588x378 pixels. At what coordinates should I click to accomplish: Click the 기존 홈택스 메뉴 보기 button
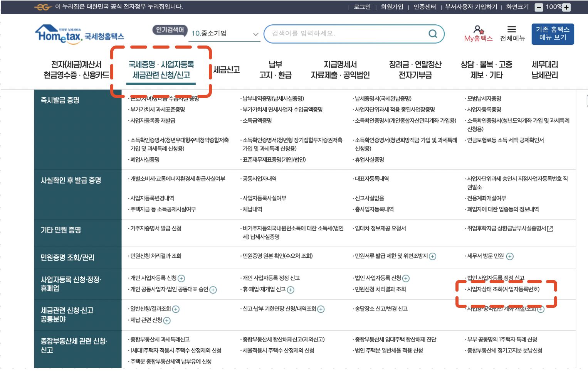pyautogui.click(x=552, y=34)
